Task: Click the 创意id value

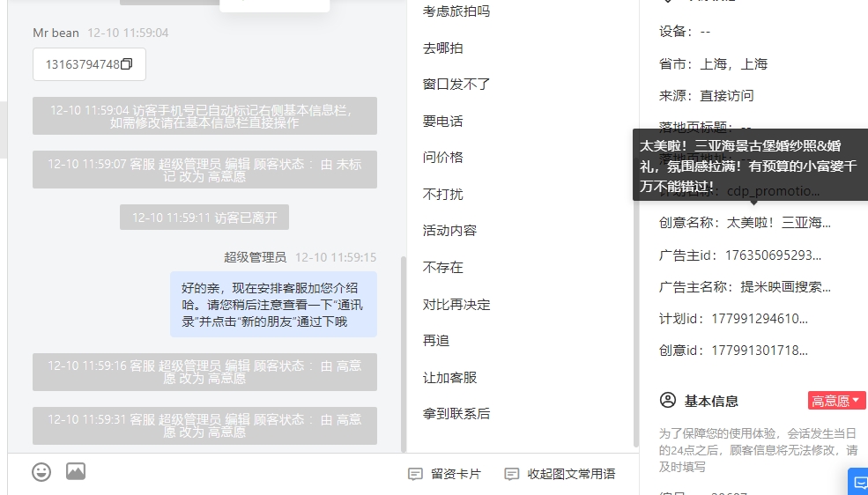Action: [760, 351]
